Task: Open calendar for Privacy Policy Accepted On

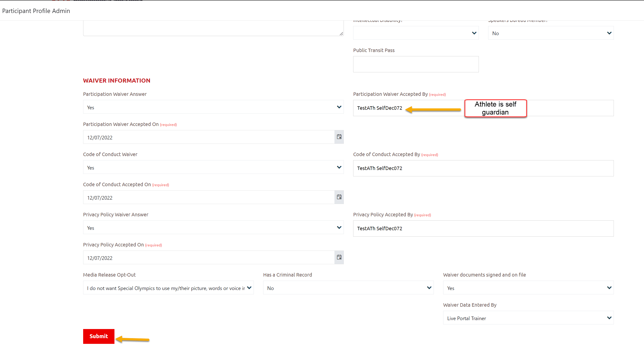Action: coord(339,257)
